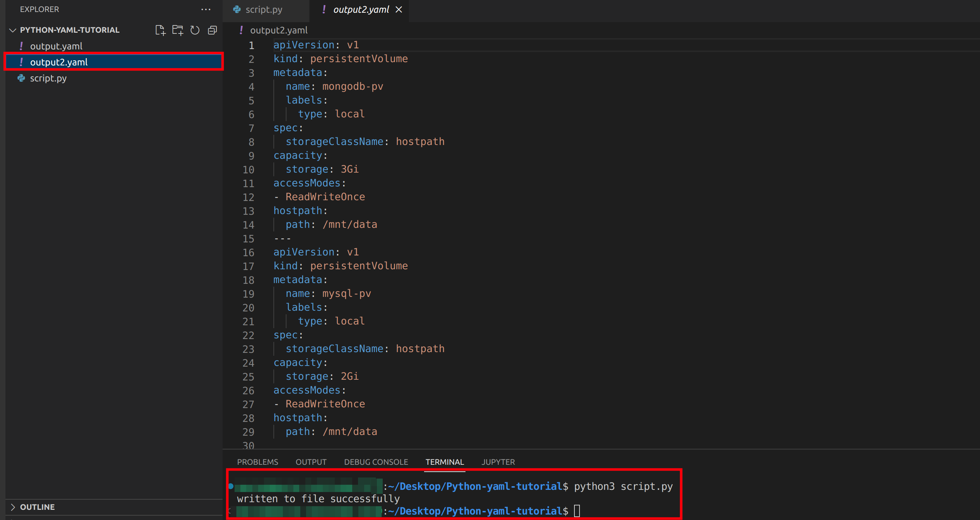Image resolution: width=980 pixels, height=520 pixels.
Task: Select output.yaml in the Explorer
Action: coord(56,46)
